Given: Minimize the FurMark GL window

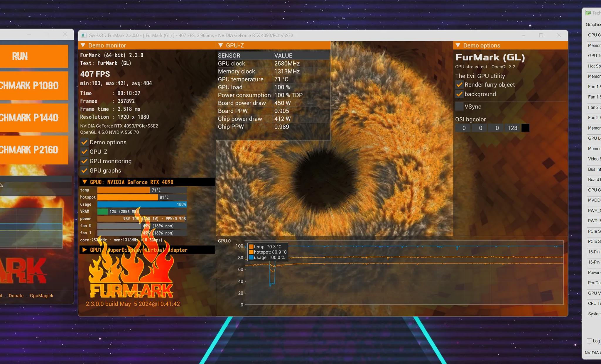Looking at the screenshot, I should (x=523, y=35).
